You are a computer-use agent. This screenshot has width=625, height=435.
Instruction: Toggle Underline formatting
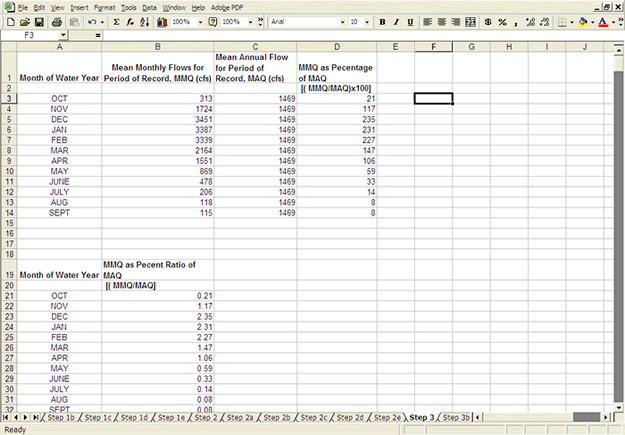coord(411,21)
